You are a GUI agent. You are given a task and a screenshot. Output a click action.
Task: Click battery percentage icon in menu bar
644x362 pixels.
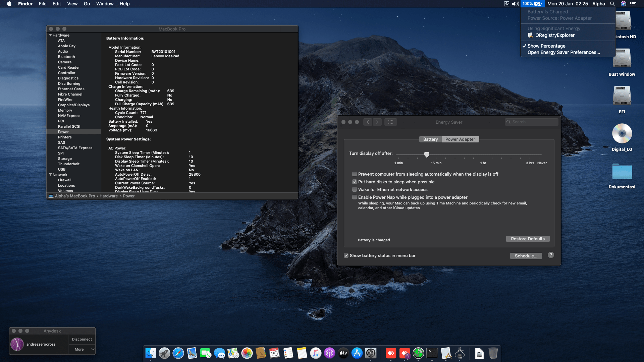tap(532, 4)
